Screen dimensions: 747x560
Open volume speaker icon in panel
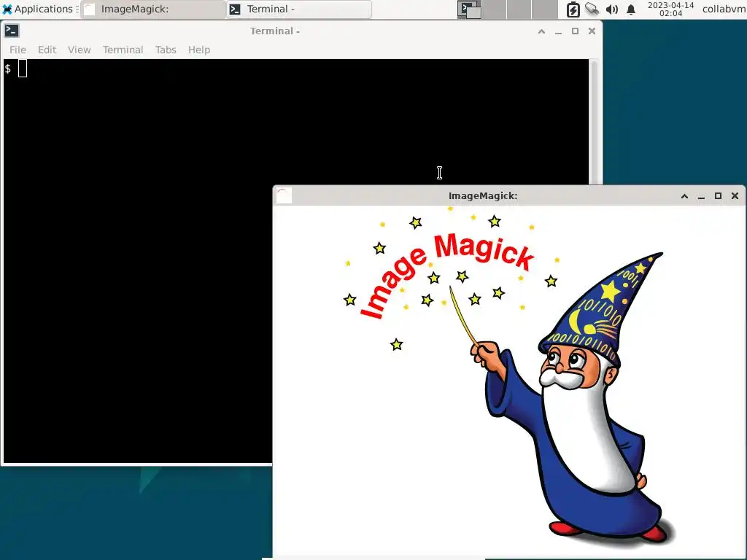click(612, 9)
